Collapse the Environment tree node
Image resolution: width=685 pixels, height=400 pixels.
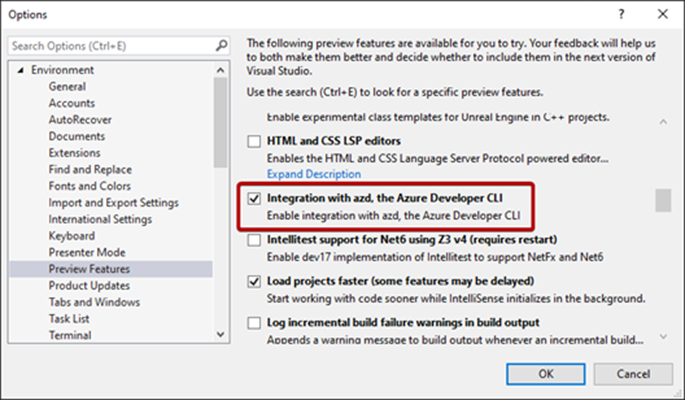[20, 71]
